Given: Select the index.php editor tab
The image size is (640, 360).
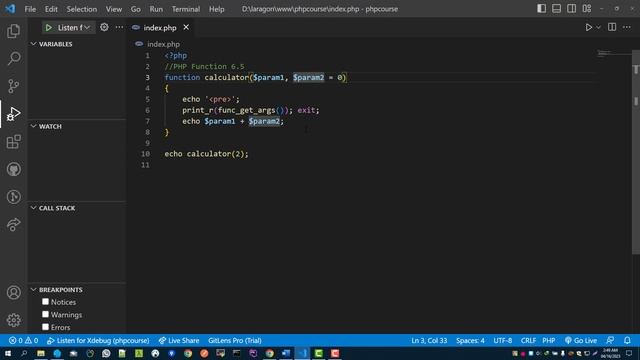Looking at the screenshot, I should [x=160, y=27].
